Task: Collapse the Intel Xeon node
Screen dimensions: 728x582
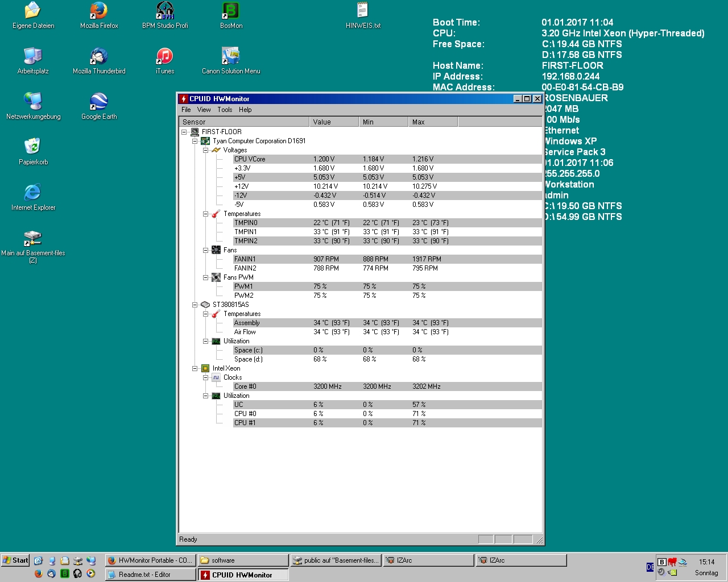Action: 195,368
